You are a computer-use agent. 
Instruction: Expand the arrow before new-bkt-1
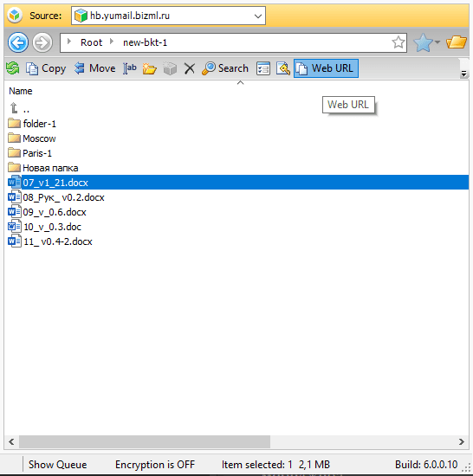point(112,42)
